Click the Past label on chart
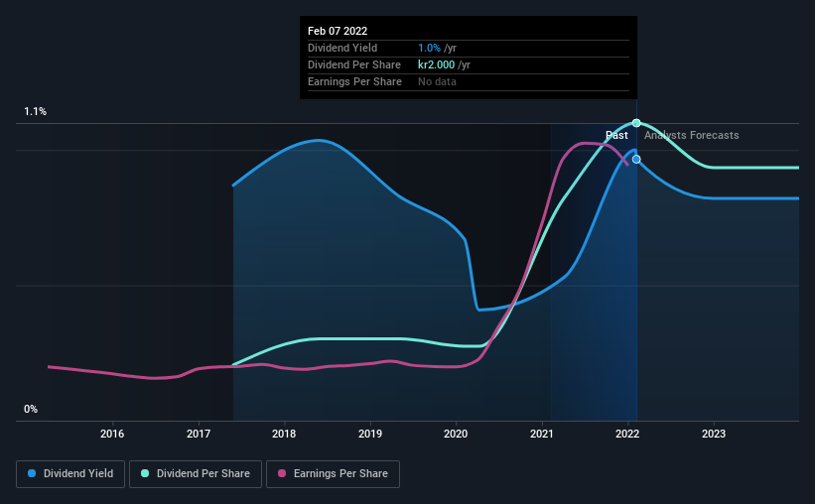815x504 pixels. coord(617,135)
